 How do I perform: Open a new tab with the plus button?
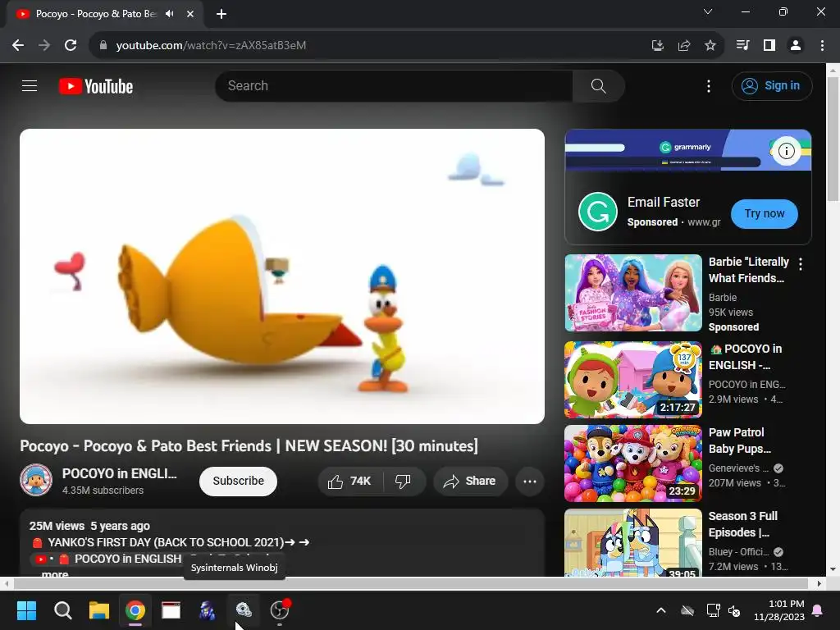(221, 14)
